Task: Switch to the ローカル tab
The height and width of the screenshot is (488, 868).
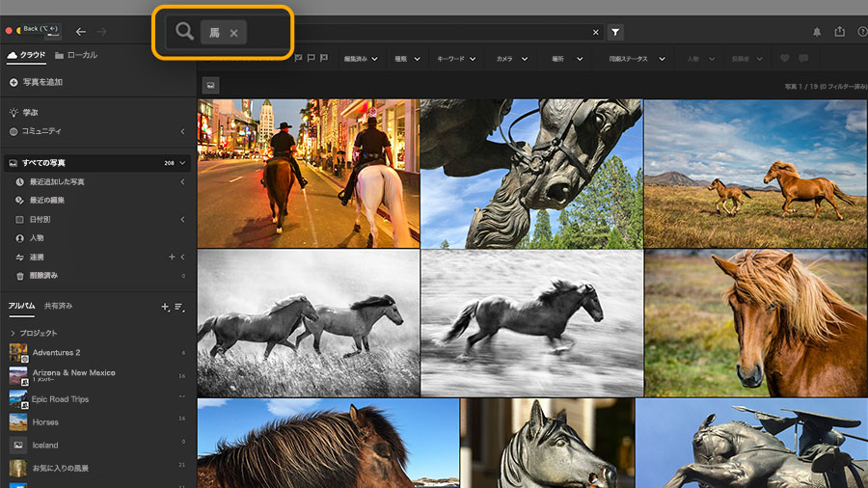Action: 76,55
